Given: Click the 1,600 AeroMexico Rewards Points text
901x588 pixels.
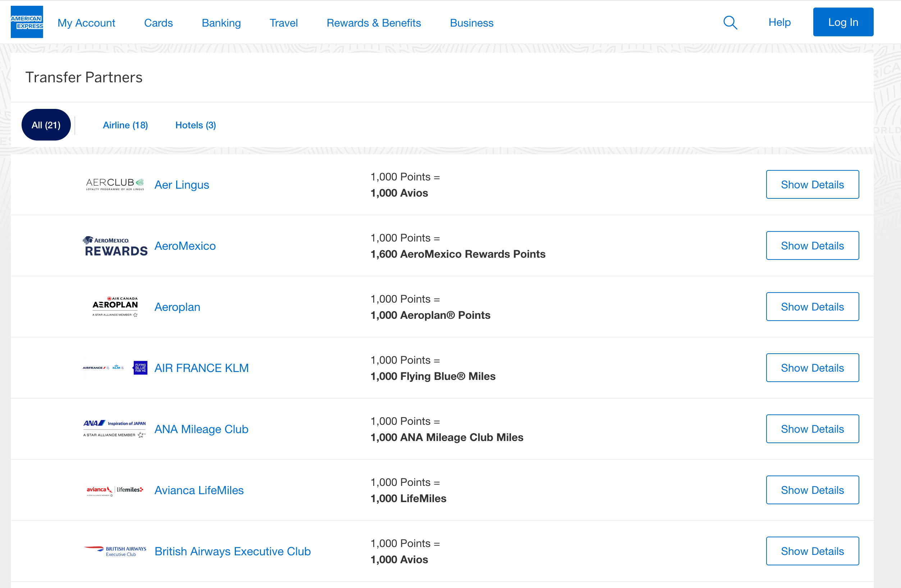Looking at the screenshot, I should [458, 254].
